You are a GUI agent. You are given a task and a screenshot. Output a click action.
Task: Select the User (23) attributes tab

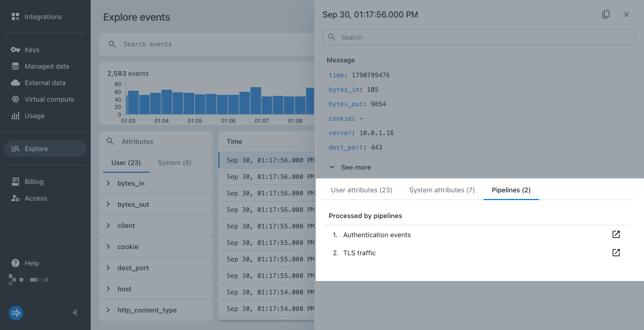coord(126,162)
